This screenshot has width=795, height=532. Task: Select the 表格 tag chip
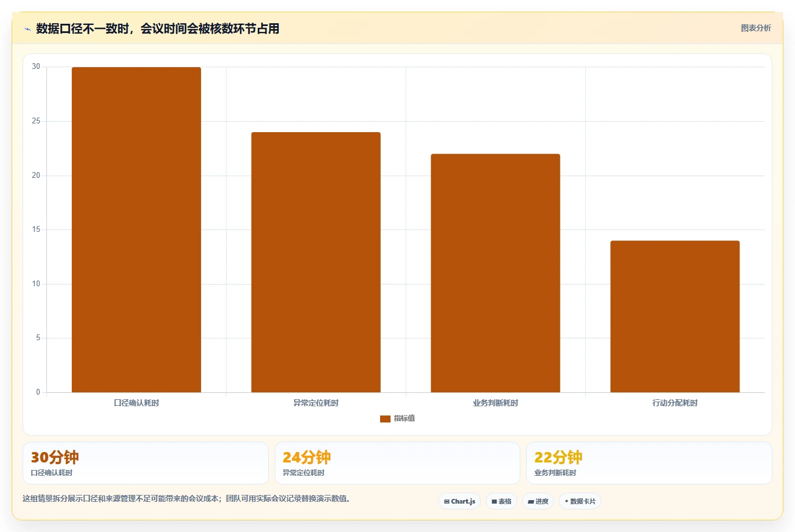click(501, 501)
